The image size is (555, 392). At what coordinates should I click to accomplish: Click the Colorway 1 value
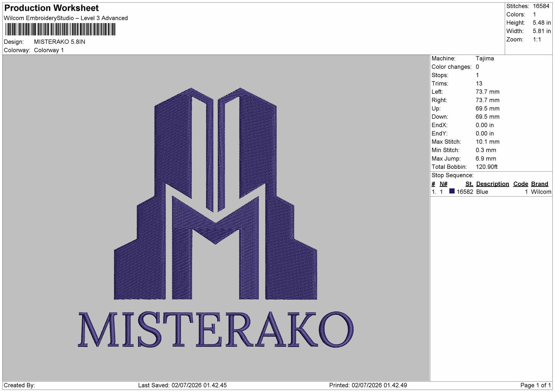tap(49, 50)
